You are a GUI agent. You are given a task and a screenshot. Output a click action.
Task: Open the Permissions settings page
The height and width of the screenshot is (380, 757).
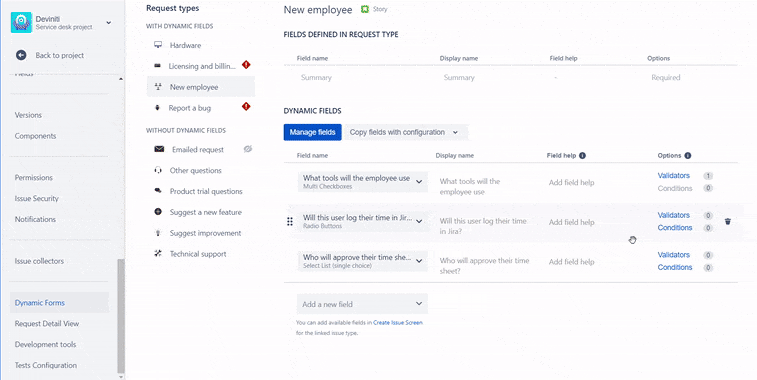pos(33,177)
